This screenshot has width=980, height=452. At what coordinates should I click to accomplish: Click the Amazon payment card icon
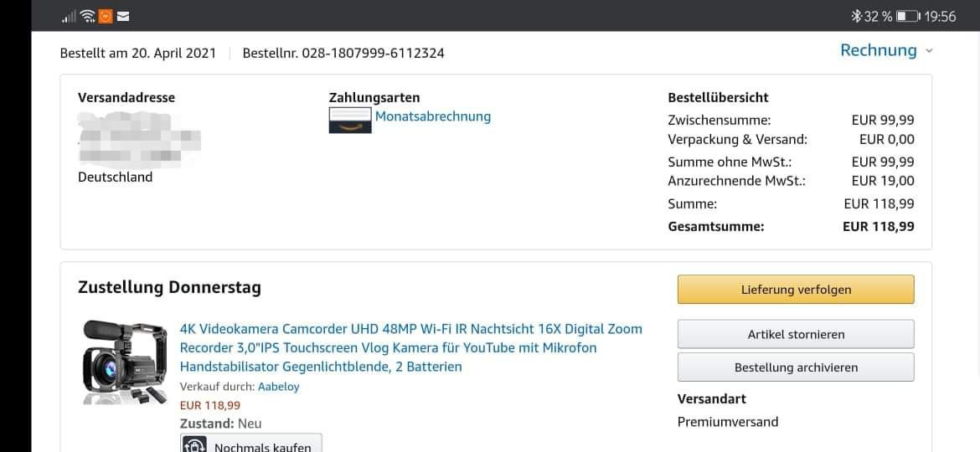click(x=350, y=120)
